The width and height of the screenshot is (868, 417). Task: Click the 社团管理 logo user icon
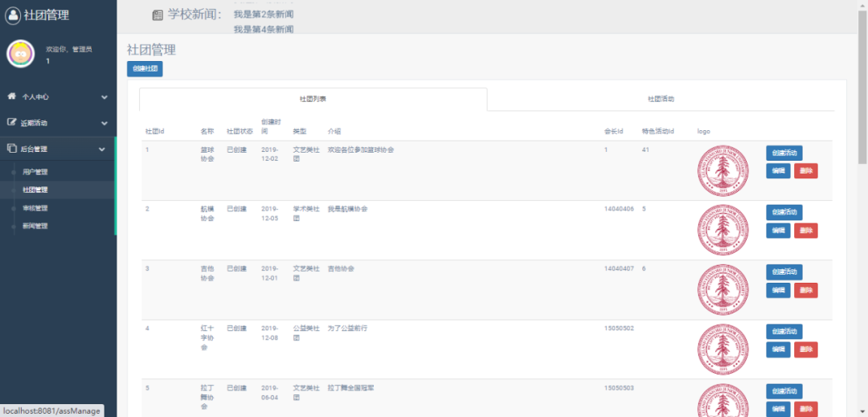14,15
